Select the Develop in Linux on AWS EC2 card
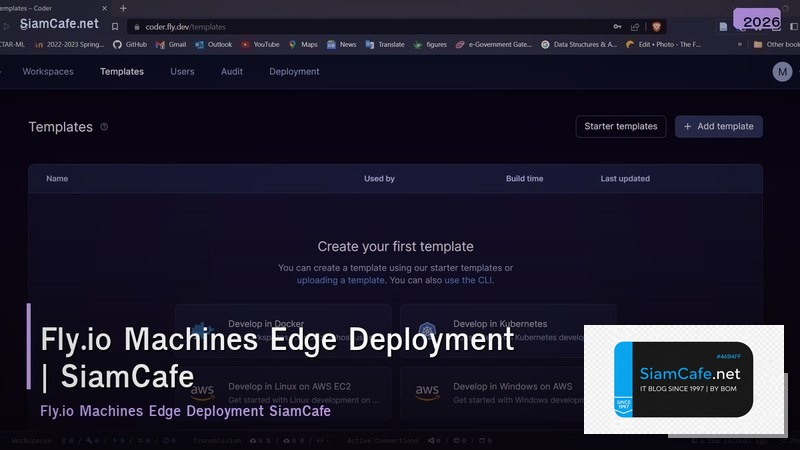This screenshot has width=800, height=450. tap(283, 393)
